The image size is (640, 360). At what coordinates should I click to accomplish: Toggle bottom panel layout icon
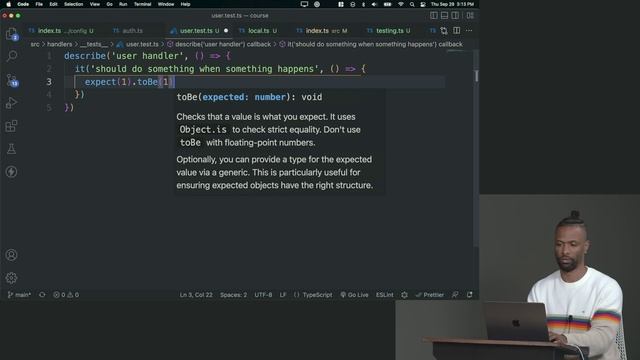tap(444, 16)
